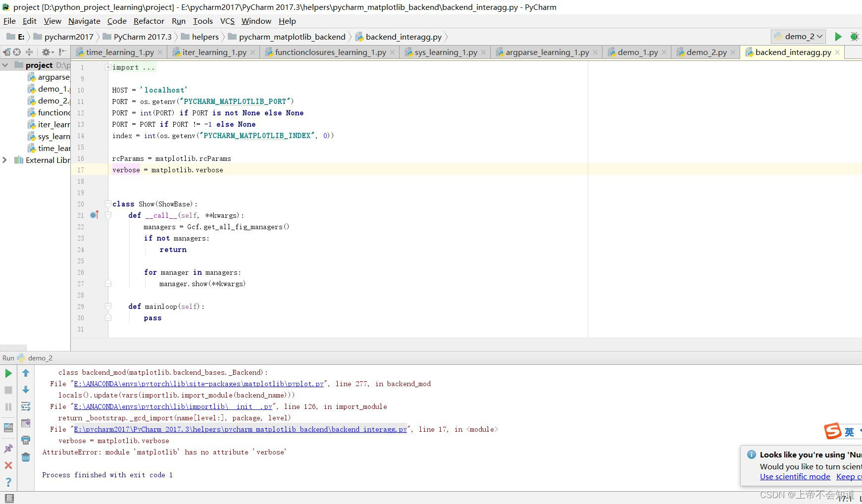The height and width of the screenshot is (504, 862).
Task: Open project panel settings gear
Action: 47,52
